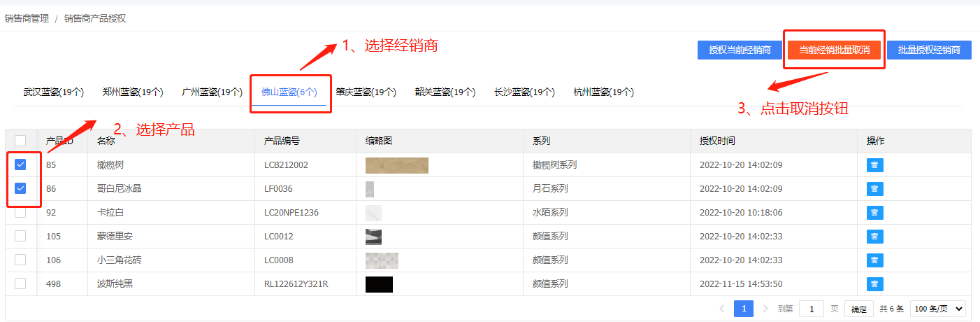Click the 授权当前经销商 button
980x322 pixels.
click(x=740, y=50)
